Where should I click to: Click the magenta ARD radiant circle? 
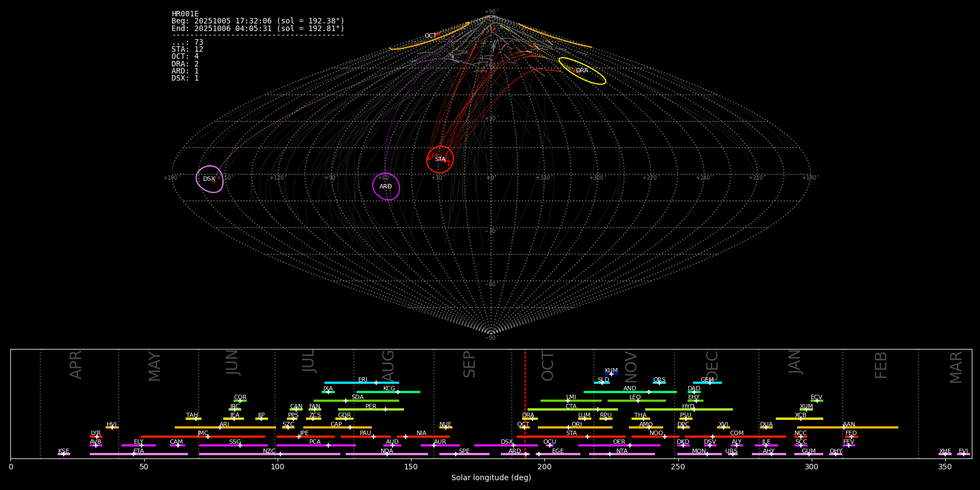coord(386,186)
